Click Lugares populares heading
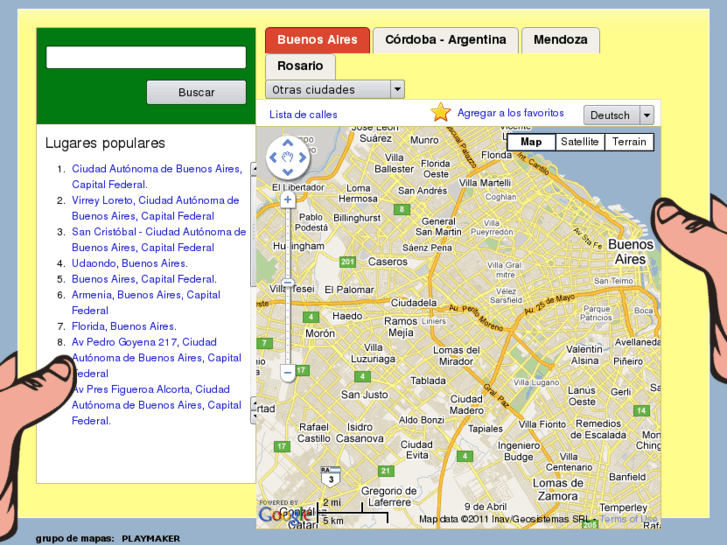 [x=105, y=143]
